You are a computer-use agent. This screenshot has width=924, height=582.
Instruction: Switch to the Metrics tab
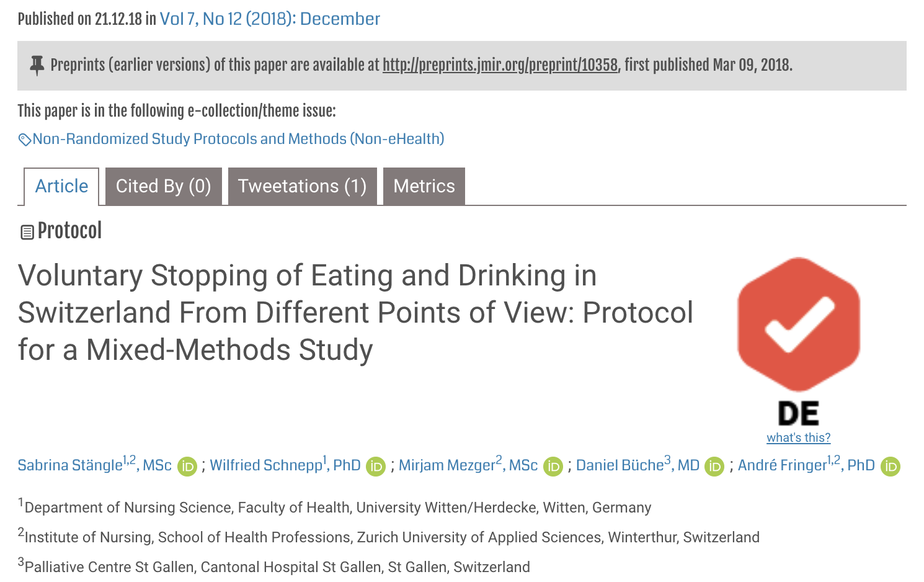pos(424,186)
